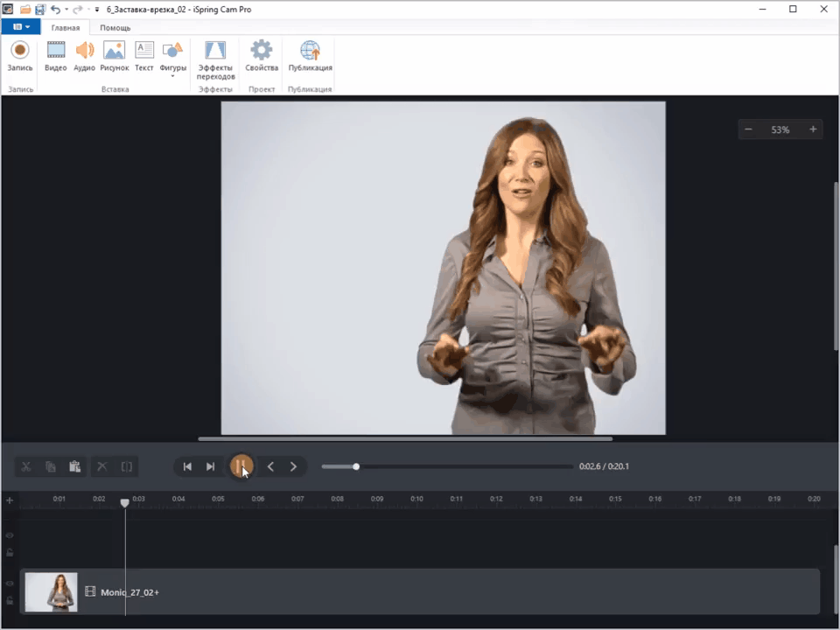This screenshot has width=840, height=630.
Task: Click the playback progress slider handle
Action: point(356,466)
